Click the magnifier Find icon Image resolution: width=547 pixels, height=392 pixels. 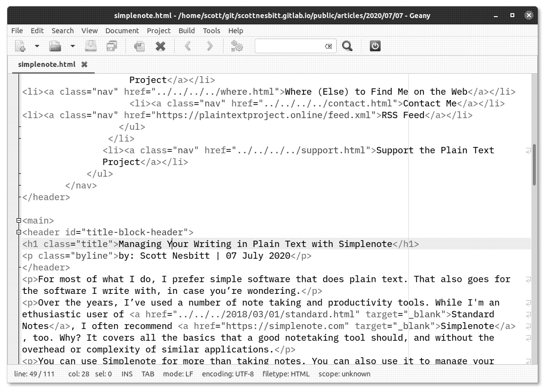(347, 46)
